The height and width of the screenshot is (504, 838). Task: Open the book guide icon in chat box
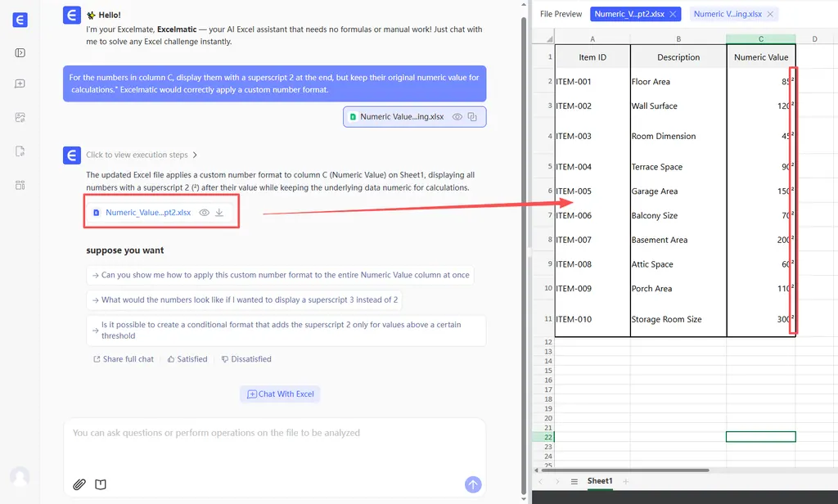click(101, 484)
